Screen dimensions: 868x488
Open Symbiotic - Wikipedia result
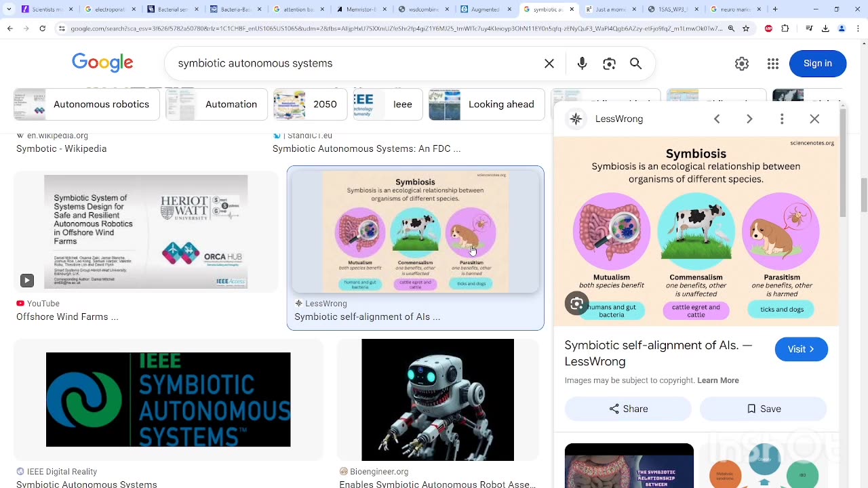click(62, 148)
